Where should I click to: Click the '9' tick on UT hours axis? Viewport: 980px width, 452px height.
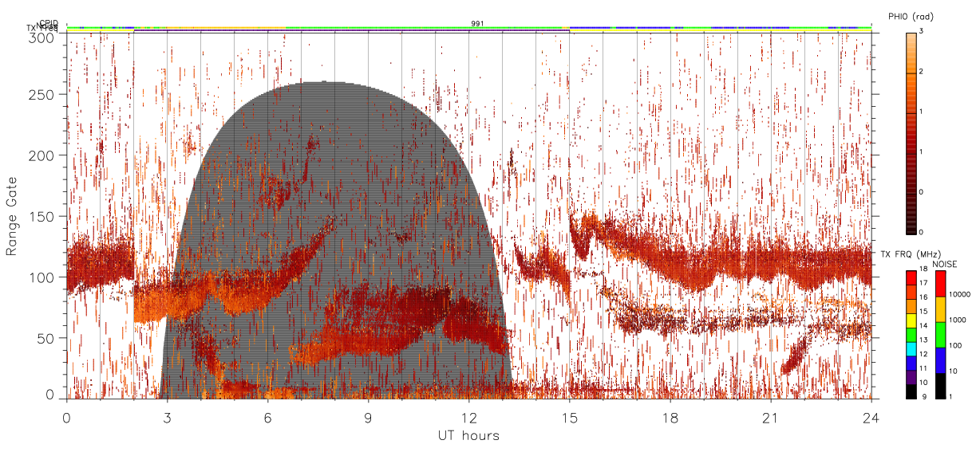point(368,417)
